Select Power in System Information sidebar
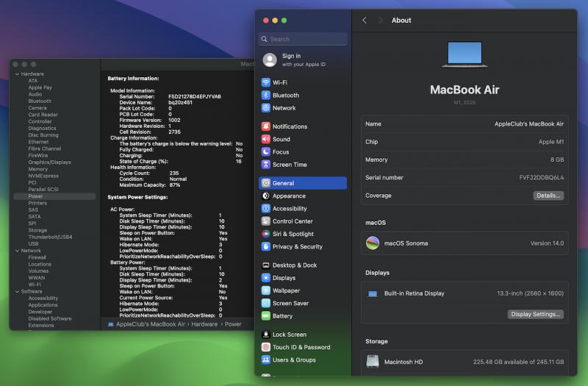Image resolution: width=588 pixels, height=386 pixels. coord(35,196)
